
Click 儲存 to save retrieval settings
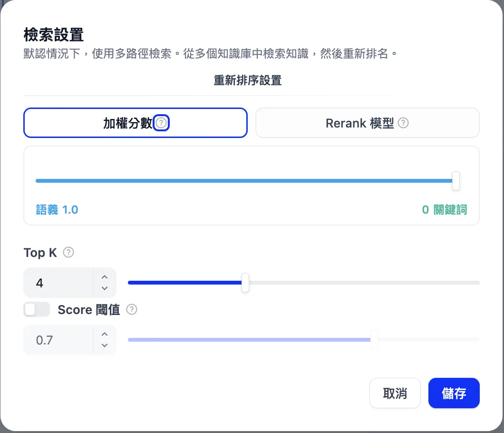454,393
